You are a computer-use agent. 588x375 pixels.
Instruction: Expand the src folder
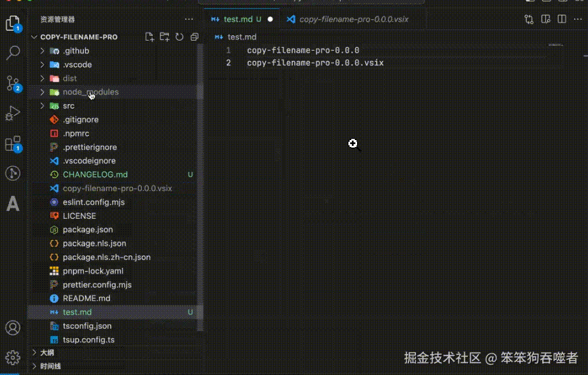(42, 106)
